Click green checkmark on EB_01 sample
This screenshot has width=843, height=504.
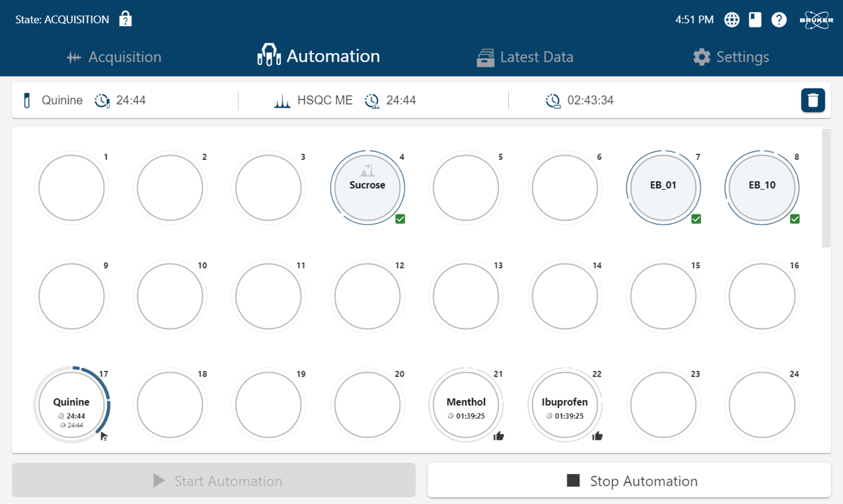(696, 219)
